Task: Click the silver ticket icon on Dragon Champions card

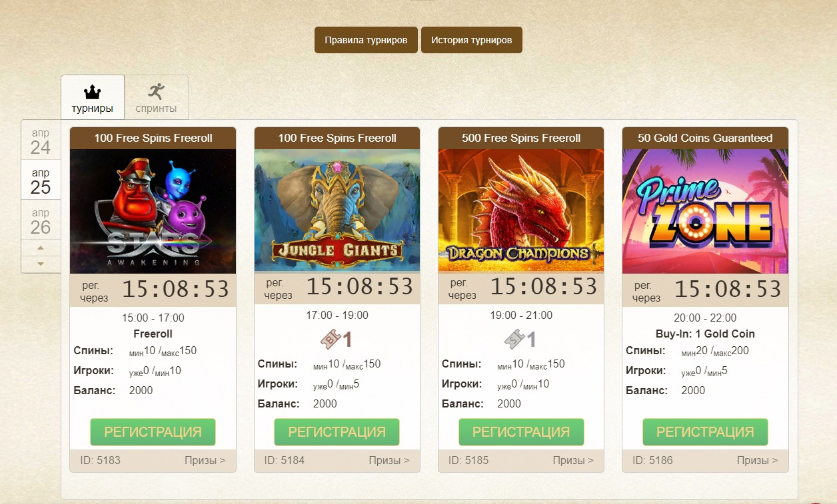Action: (x=514, y=340)
